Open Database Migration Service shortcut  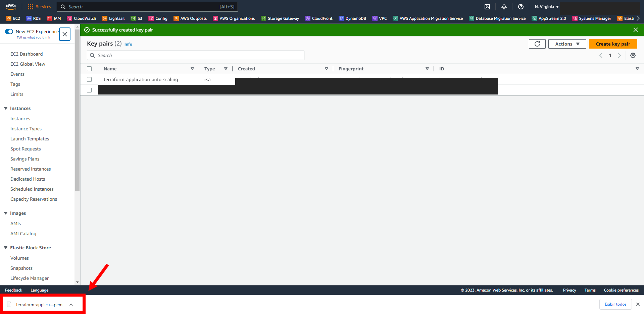497,18
